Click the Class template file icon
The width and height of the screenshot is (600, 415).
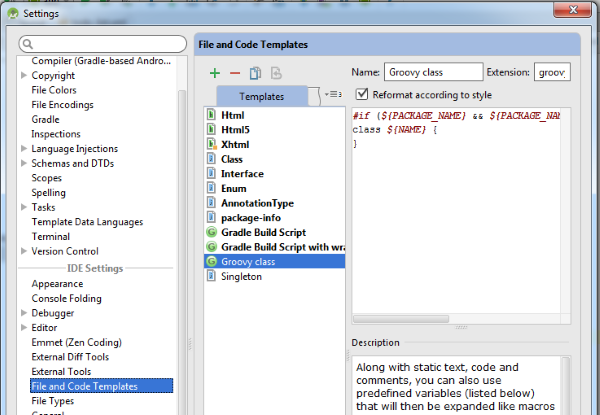coord(211,159)
